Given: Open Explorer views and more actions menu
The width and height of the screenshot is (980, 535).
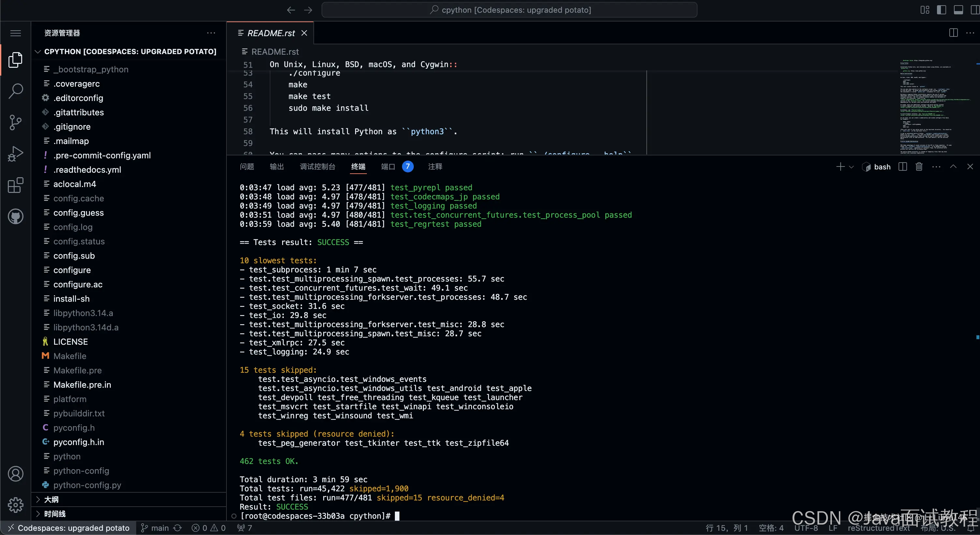Looking at the screenshot, I should click(211, 33).
